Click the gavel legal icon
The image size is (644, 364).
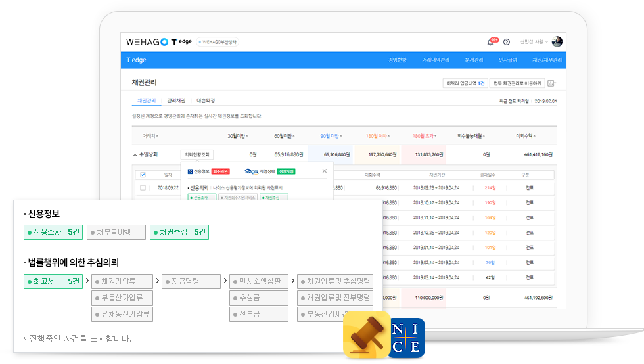(x=365, y=336)
